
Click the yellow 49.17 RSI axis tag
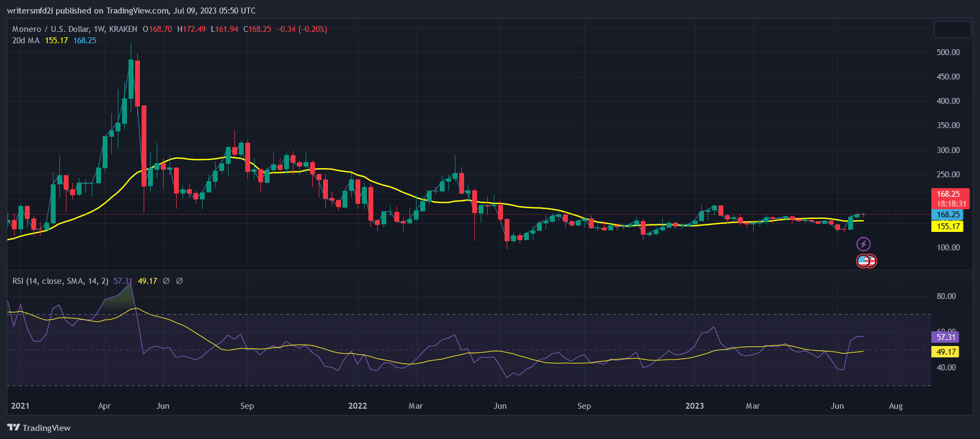tap(945, 352)
